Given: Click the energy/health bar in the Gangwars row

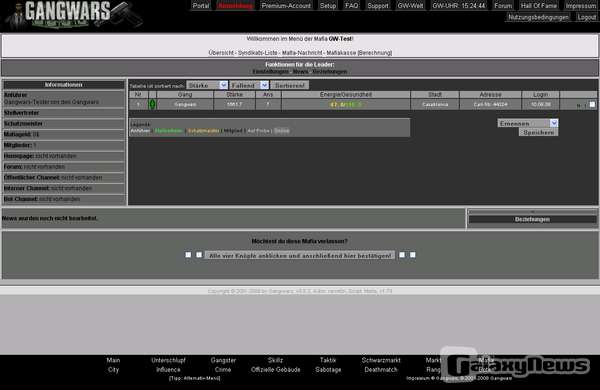Looking at the screenshot, I should [346, 104].
